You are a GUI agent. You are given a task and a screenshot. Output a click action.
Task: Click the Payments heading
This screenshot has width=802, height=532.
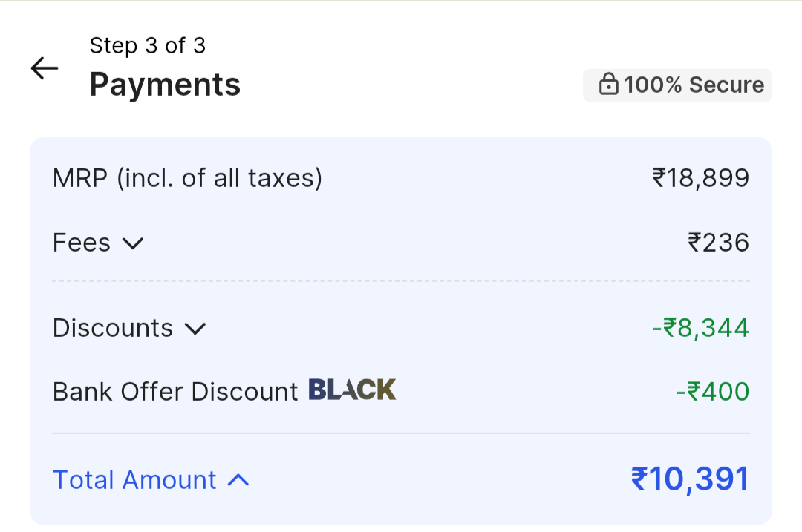(165, 85)
